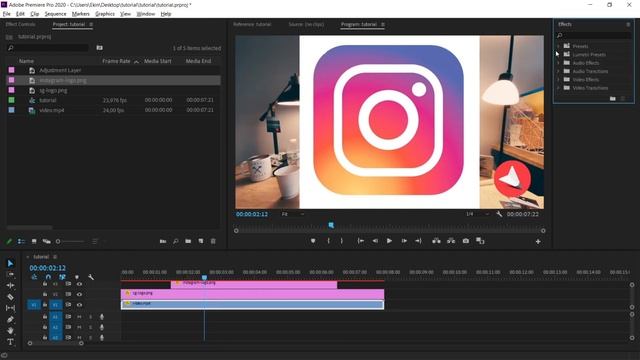Open the Sequence menu
Image resolution: width=640 pixels, height=360 pixels.
click(x=55, y=14)
